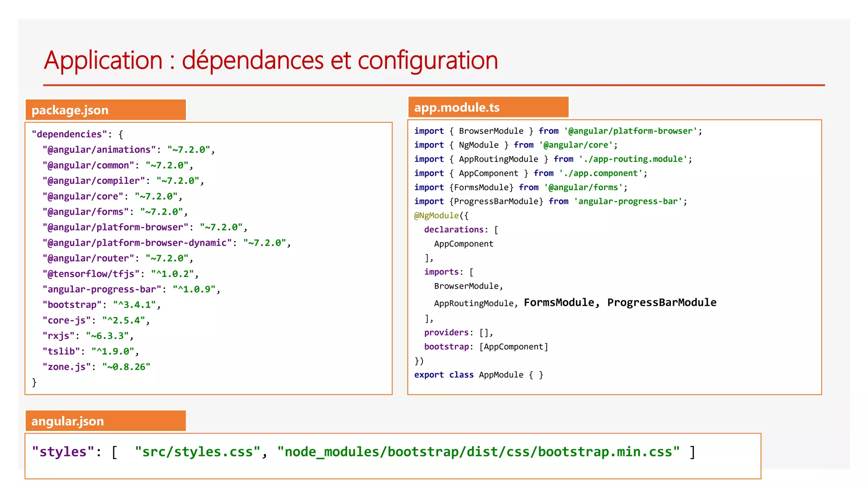Click the 'providers: [],' line
Screen dimensions: 868x488
tap(459, 333)
